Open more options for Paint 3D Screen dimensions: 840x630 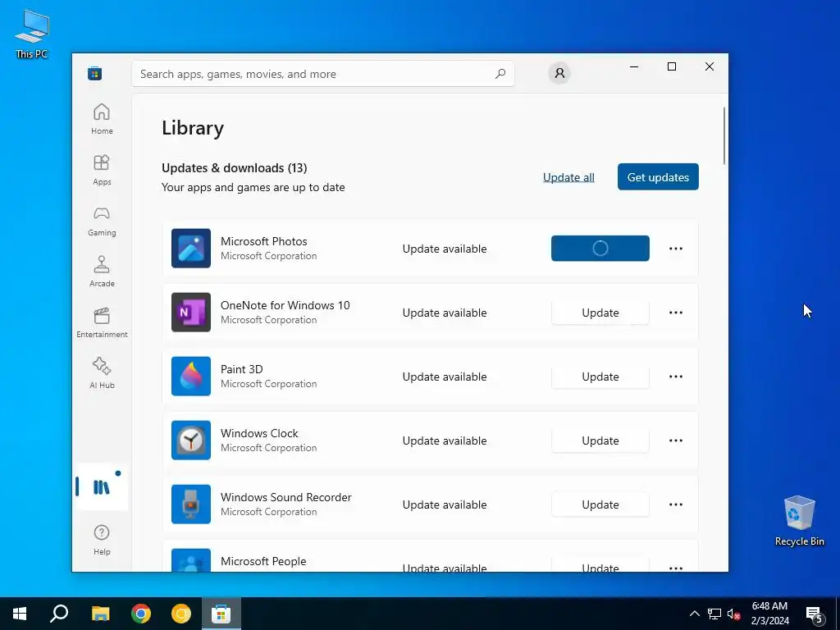pyautogui.click(x=676, y=377)
